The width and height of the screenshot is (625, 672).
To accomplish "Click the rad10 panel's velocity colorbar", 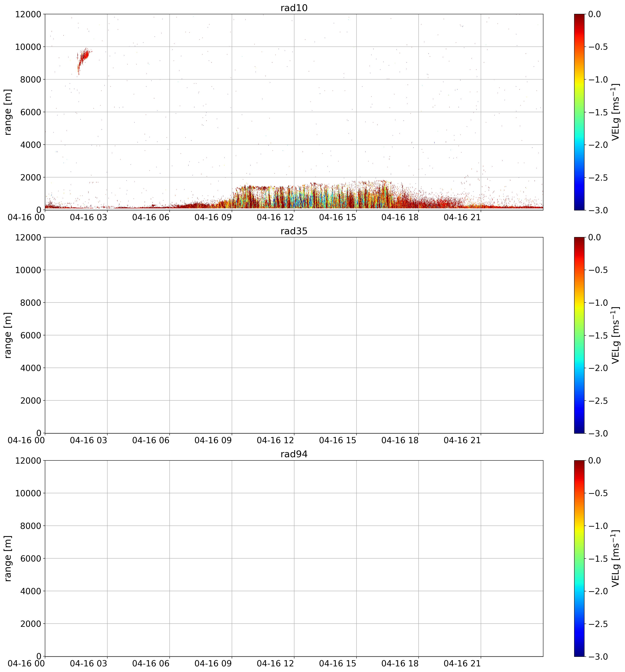I will (579, 112).
